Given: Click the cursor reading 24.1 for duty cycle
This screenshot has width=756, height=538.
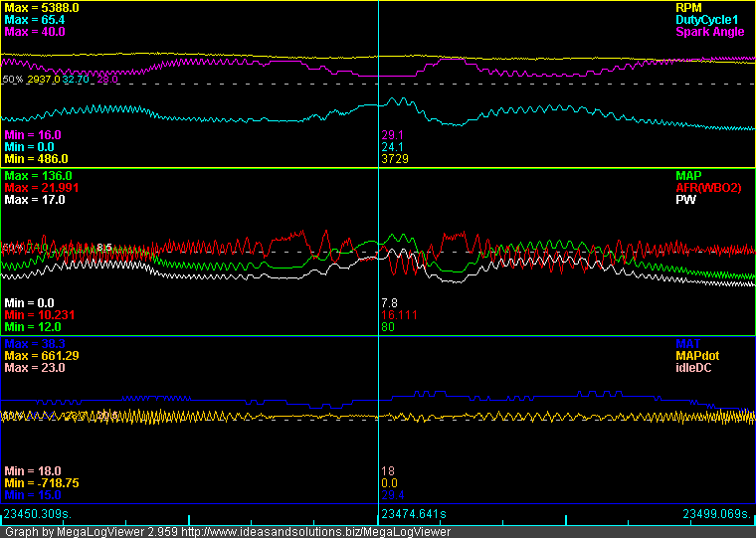Looking at the screenshot, I should tap(392, 147).
